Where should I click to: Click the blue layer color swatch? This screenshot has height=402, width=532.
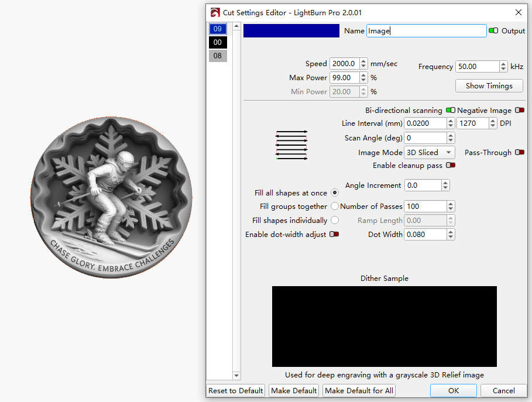pos(291,30)
